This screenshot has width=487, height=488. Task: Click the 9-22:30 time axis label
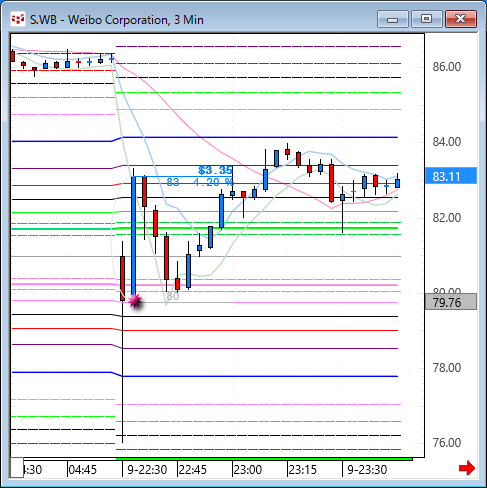click(147, 470)
